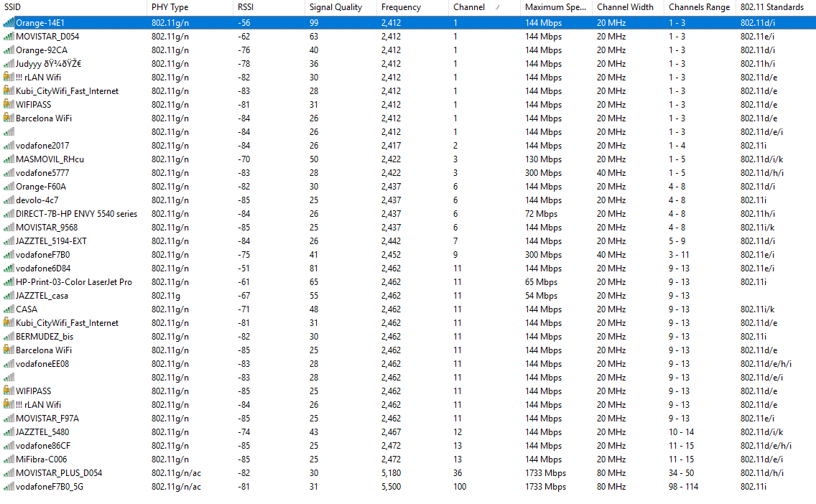
Task: Click signal quality 63 of MOVISTAR_D054
Action: [314, 37]
